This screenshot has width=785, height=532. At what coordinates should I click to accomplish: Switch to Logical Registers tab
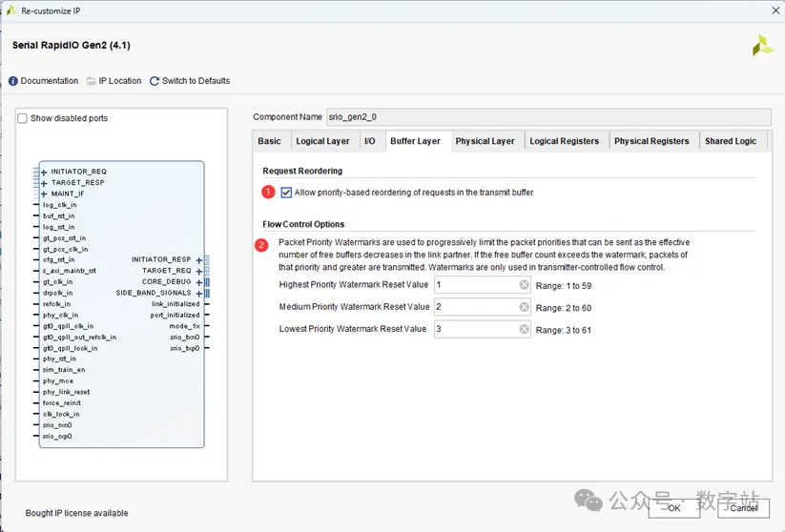point(565,141)
